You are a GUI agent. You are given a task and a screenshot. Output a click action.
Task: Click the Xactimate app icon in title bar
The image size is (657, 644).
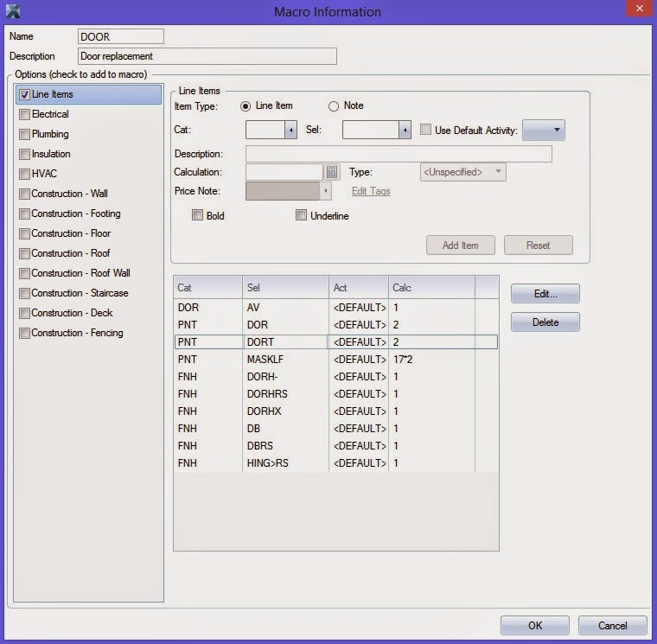(13, 11)
